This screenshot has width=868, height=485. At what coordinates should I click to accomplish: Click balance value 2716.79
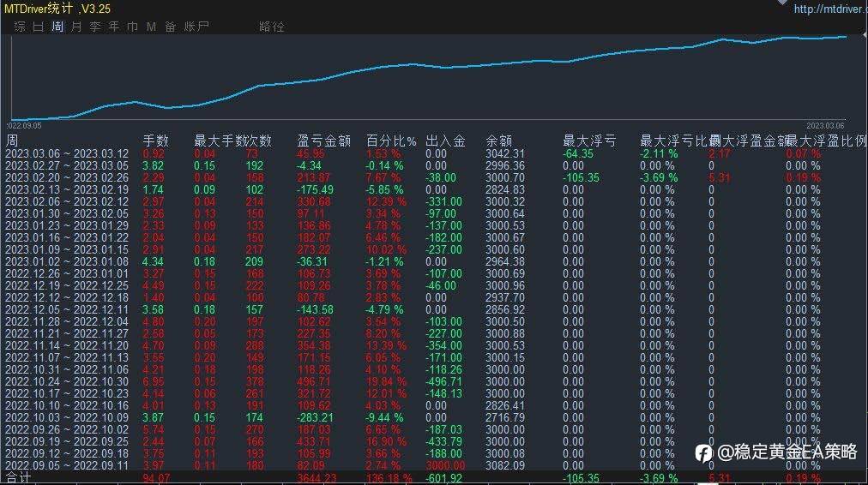pyautogui.click(x=505, y=417)
